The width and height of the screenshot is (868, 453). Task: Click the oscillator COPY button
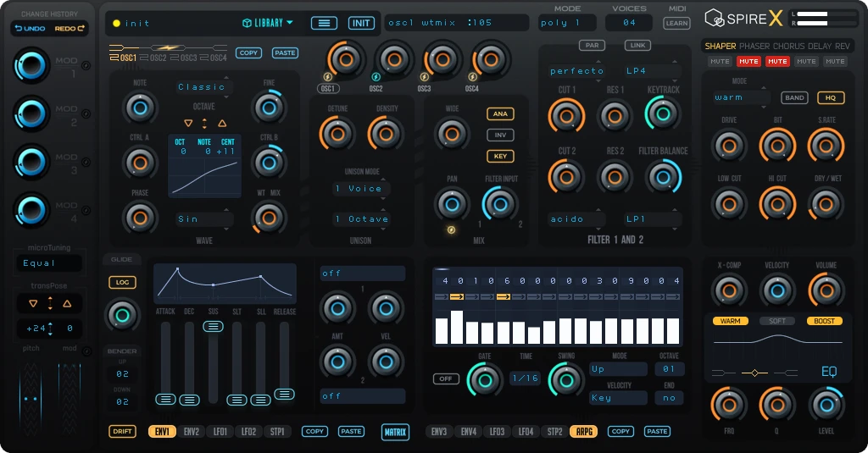click(x=248, y=53)
